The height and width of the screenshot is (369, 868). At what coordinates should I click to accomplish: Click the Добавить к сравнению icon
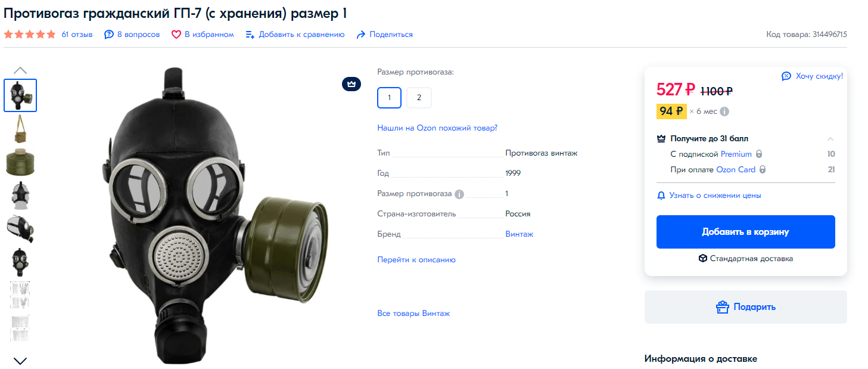tap(250, 35)
